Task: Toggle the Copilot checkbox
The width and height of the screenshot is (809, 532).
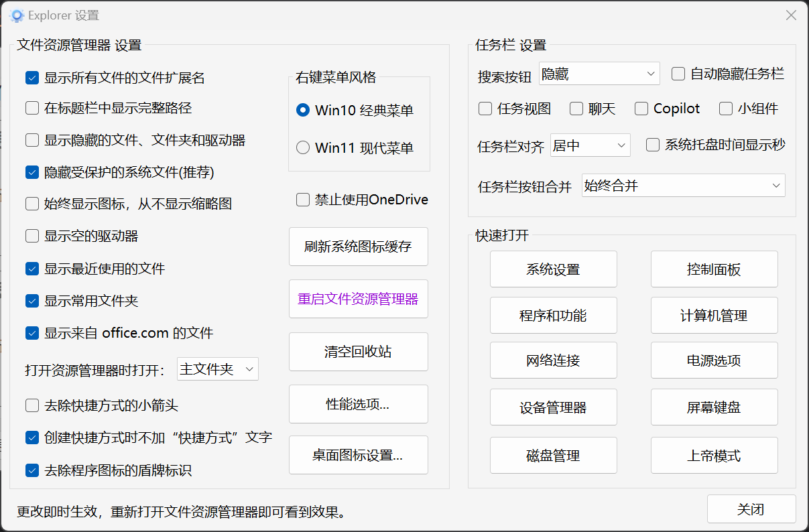Action: (x=641, y=109)
